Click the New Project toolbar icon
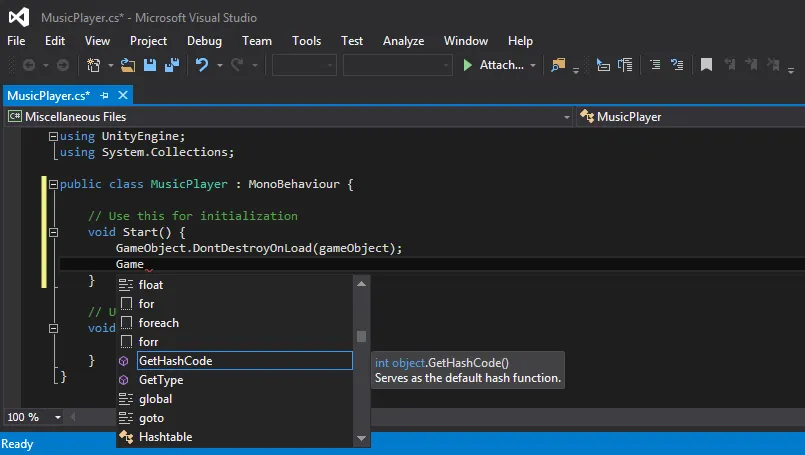The image size is (805, 455). (x=93, y=65)
